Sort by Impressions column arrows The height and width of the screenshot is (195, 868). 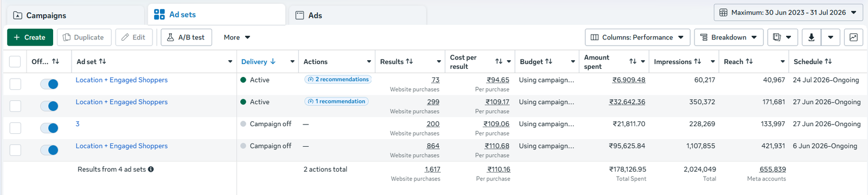pos(698,62)
